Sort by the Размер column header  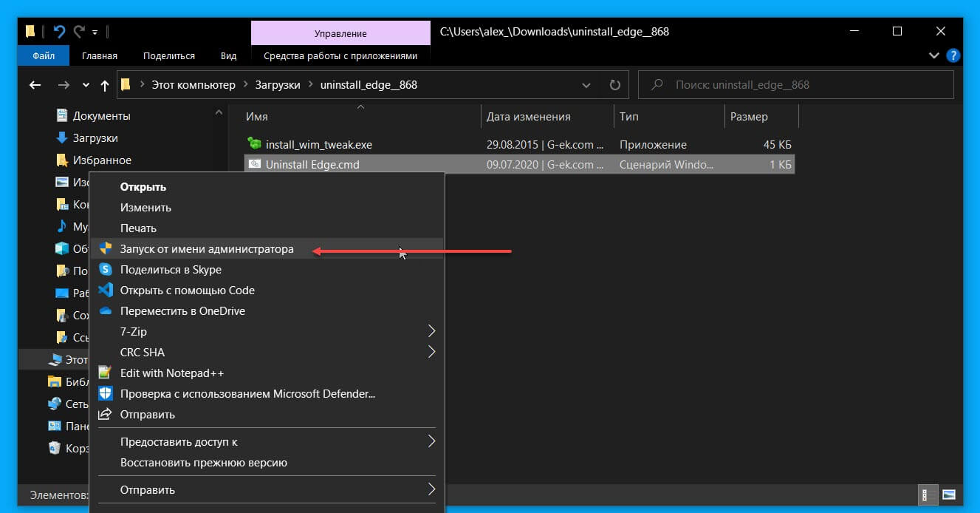[761, 117]
